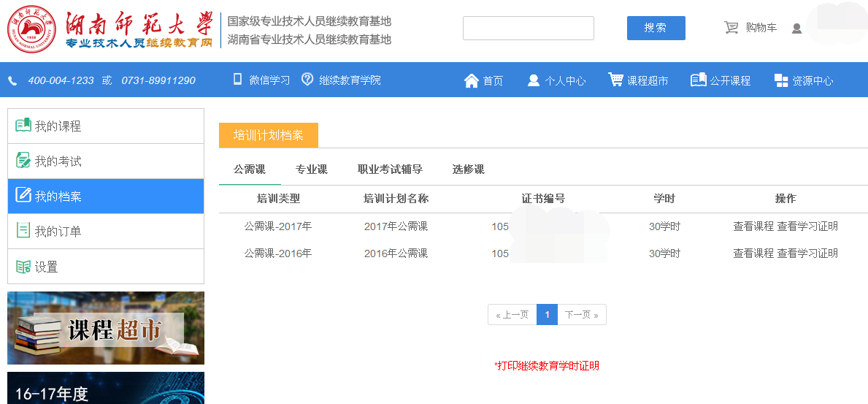Open 设置 in the sidebar
The image size is (868, 404).
point(46,267)
